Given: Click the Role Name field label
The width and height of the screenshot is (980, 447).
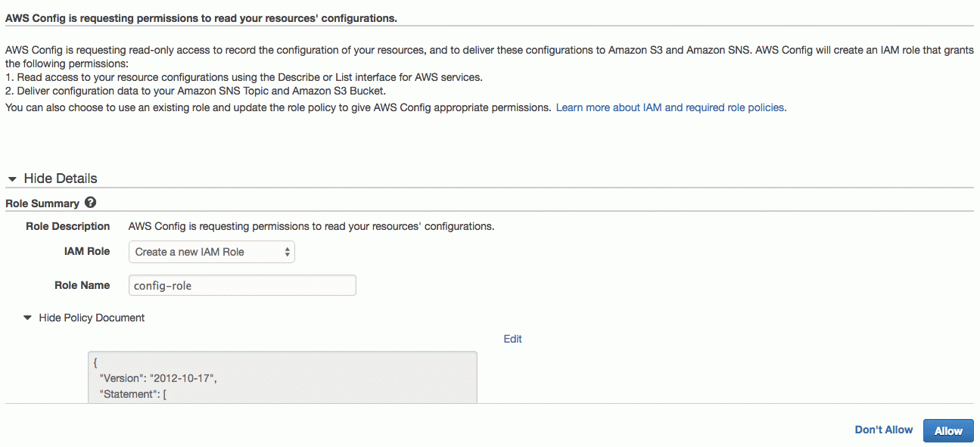Looking at the screenshot, I should point(82,285).
